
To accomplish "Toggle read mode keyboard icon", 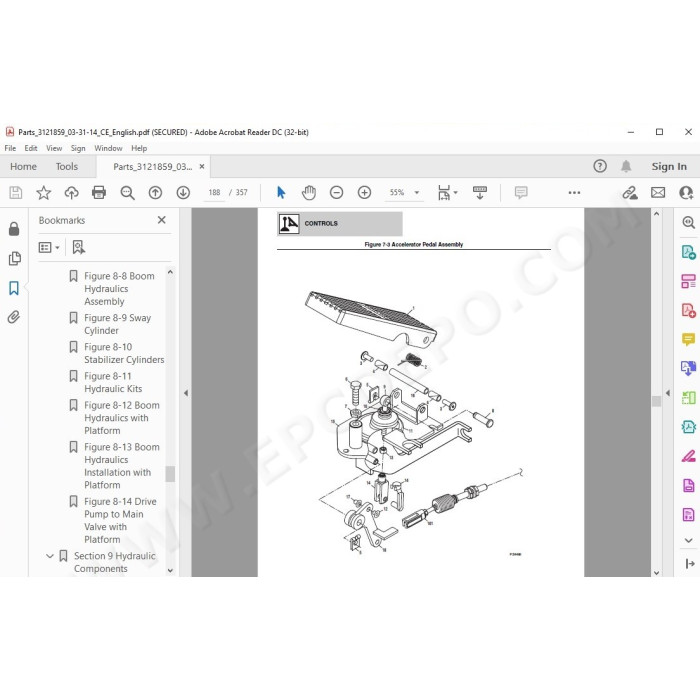I will coord(480,192).
